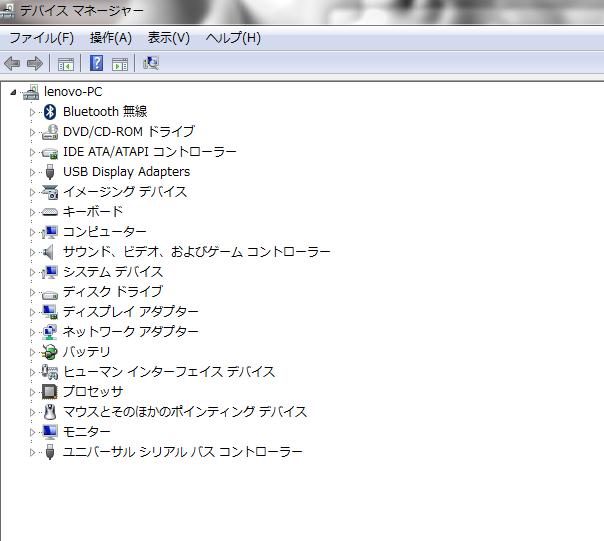Click the Forward arrow toolbar icon
This screenshot has height=541, width=604.
coord(35,63)
